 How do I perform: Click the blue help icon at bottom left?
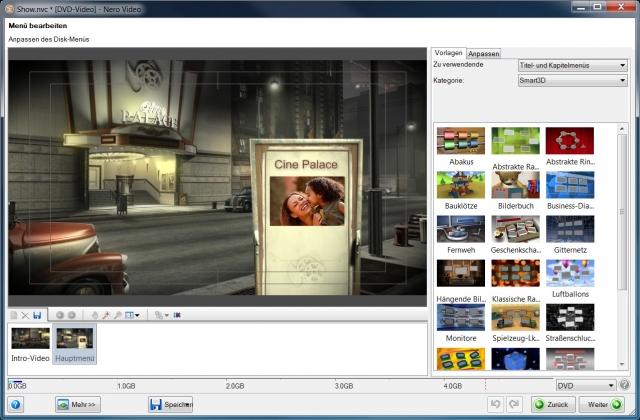(x=17, y=404)
